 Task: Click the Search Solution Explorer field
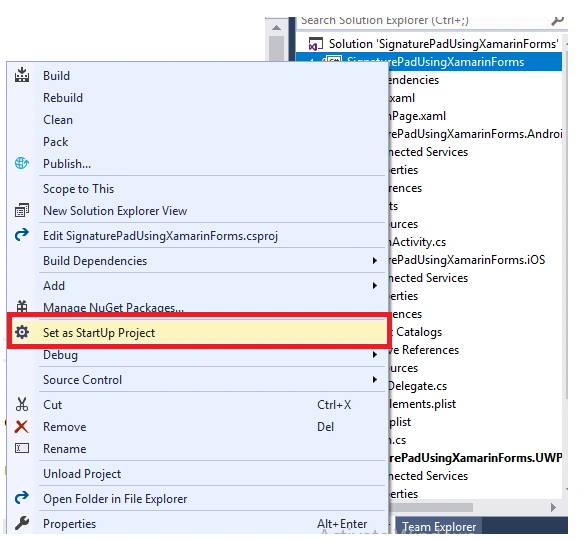click(422, 21)
